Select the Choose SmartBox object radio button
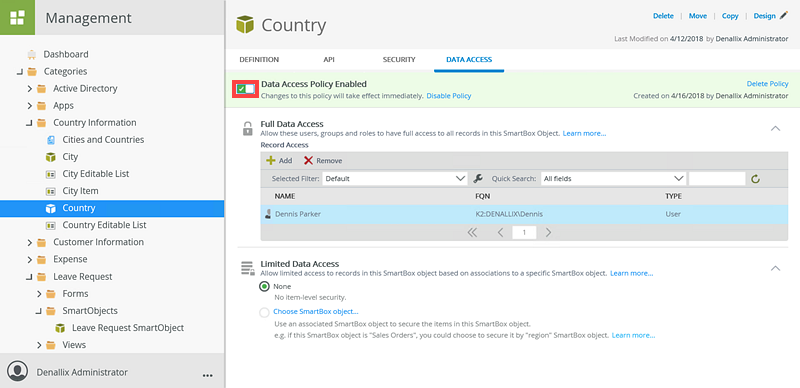 [264, 312]
